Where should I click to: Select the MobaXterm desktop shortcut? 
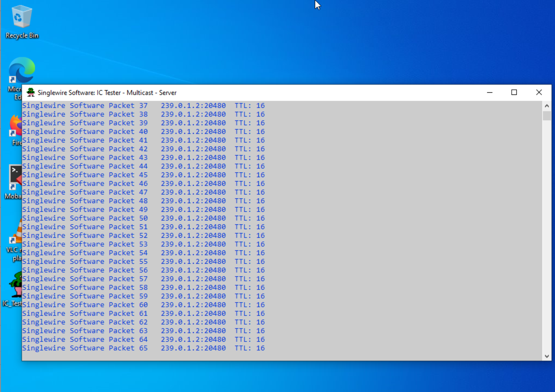click(15, 178)
